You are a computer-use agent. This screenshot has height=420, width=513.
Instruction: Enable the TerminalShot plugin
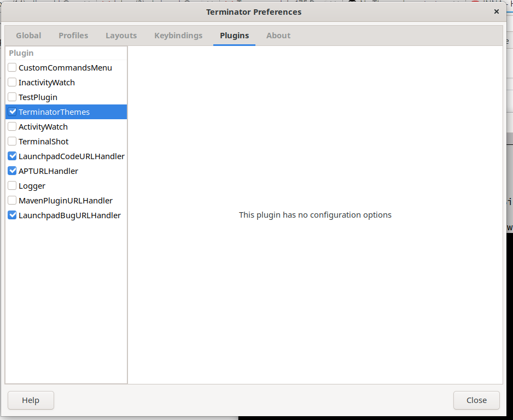coord(11,141)
